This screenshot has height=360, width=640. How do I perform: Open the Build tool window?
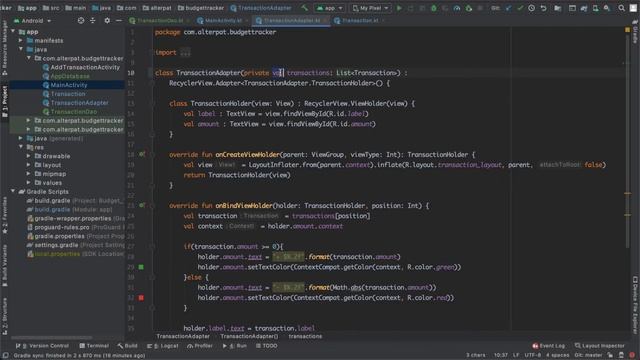pos(127,346)
